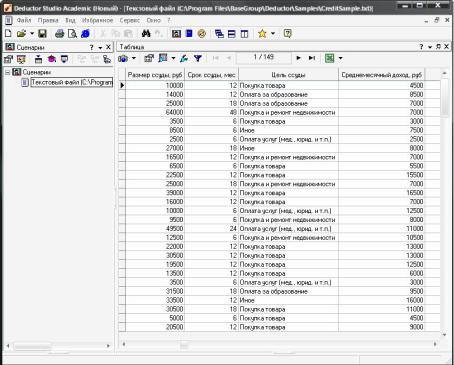Click the 1 / 149 record counter field
Viewport: 454px width, 365px height.
[x=263, y=57]
